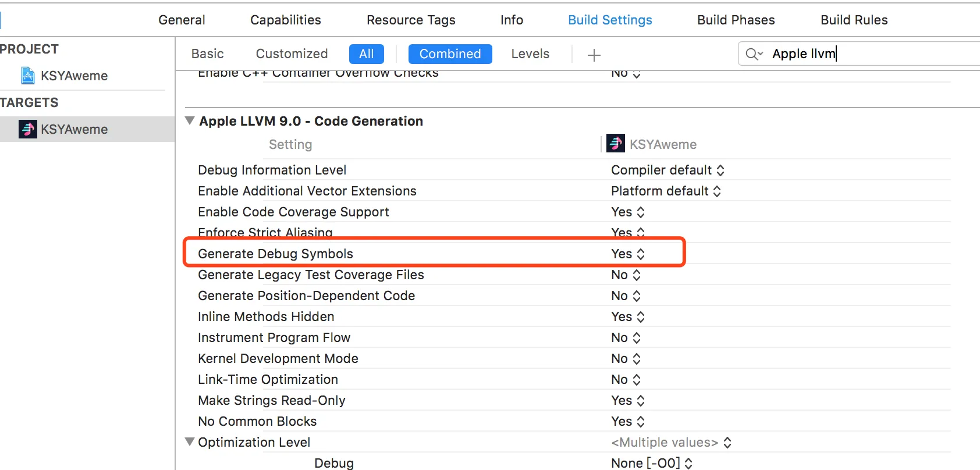Open the Build Phases tab

(x=736, y=20)
